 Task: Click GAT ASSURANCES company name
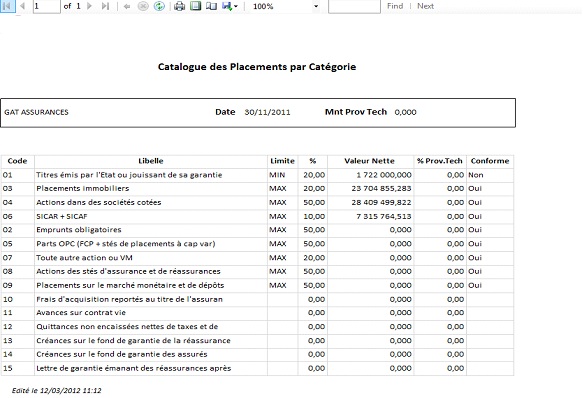(36, 112)
